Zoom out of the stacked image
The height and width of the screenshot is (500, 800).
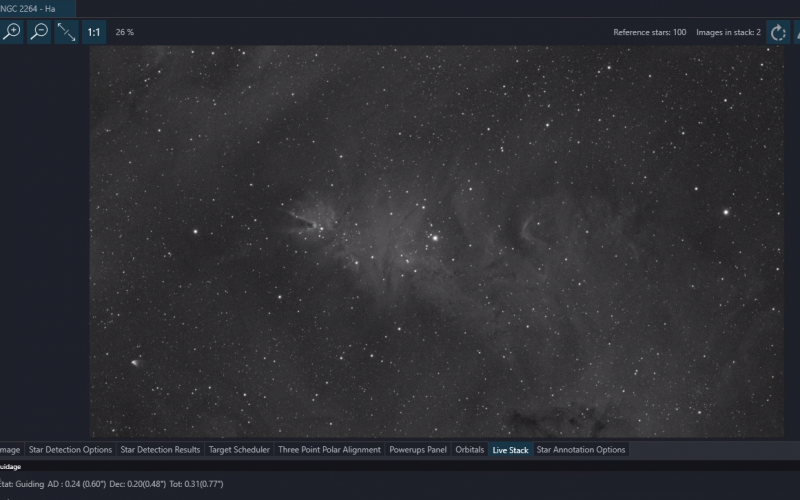(x=39, y=32)
